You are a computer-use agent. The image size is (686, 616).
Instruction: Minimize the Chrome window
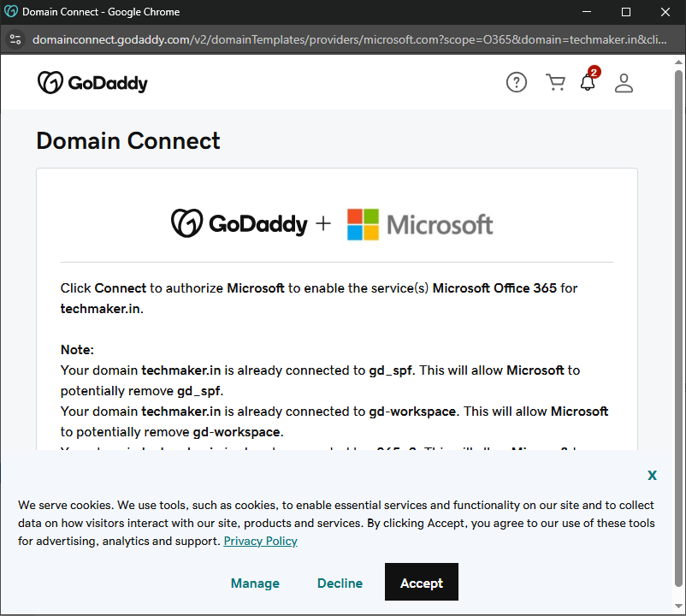[x=587, y=12]
